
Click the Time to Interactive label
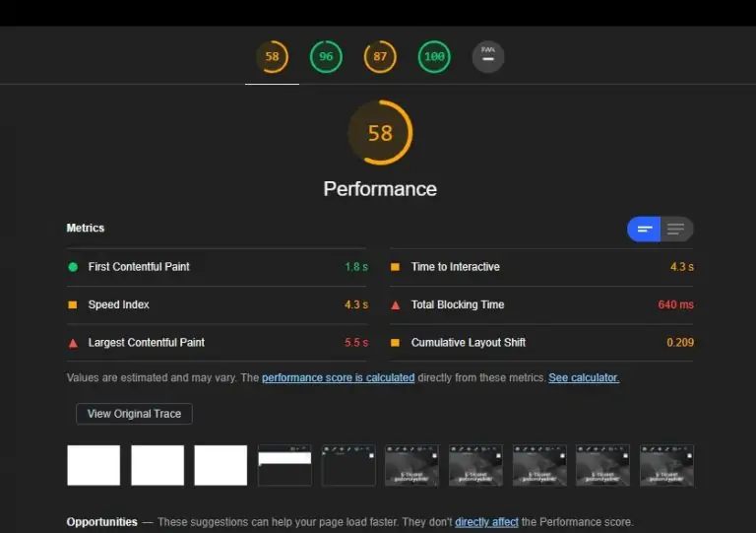tap(455, 267)
